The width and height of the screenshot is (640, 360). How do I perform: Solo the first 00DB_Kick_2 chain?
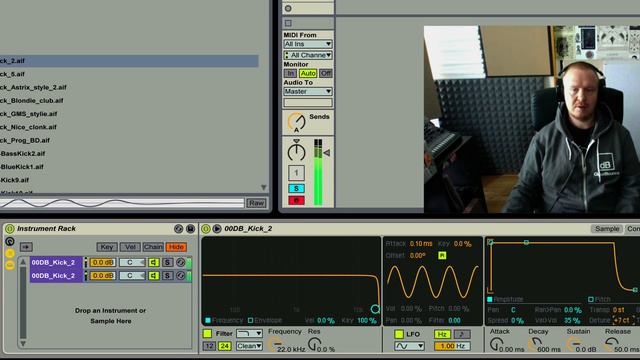click(167, 262)
